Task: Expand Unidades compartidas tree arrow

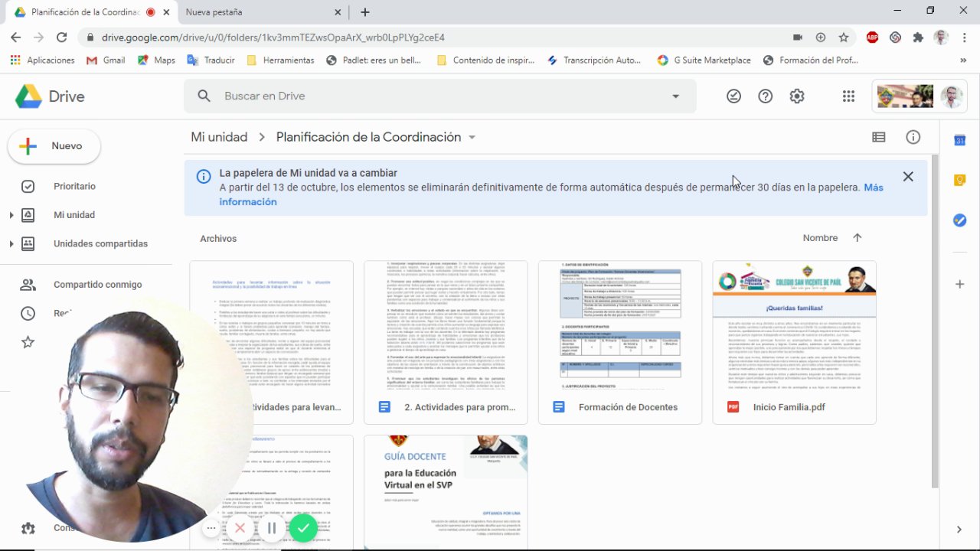Action: click(11, 244)
